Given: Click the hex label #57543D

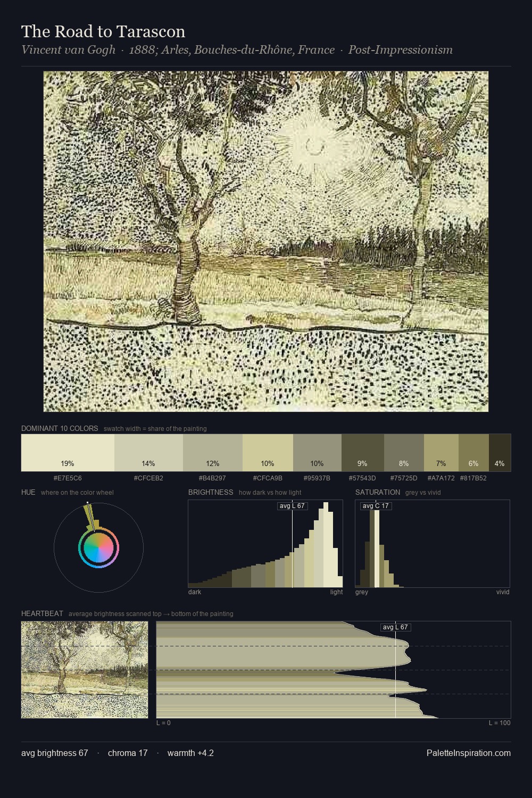Looking at the screenshot, I should [363, 478].
